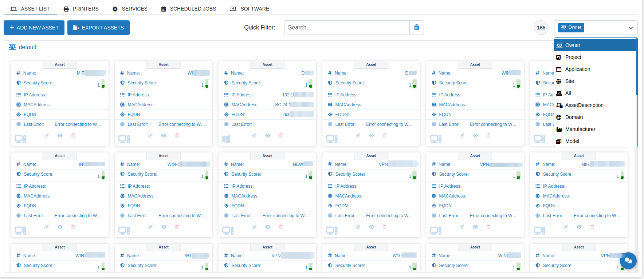
Task: Click the eye icon on the MIR asset
Action: (x=60, y=135)
